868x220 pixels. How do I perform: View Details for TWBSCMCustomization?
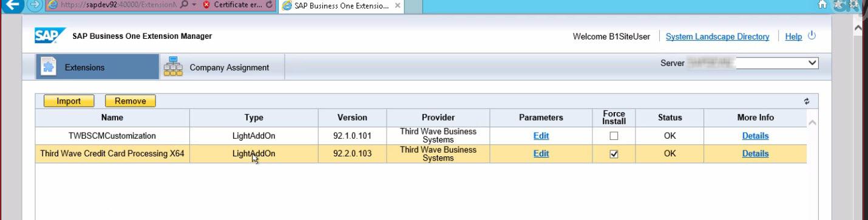coord(755,136)
